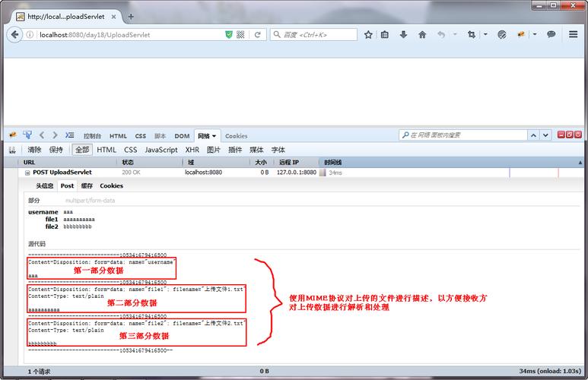Filter requests by 媒体 type
This screenshot has height=380, width=588.
coord(256,150)
